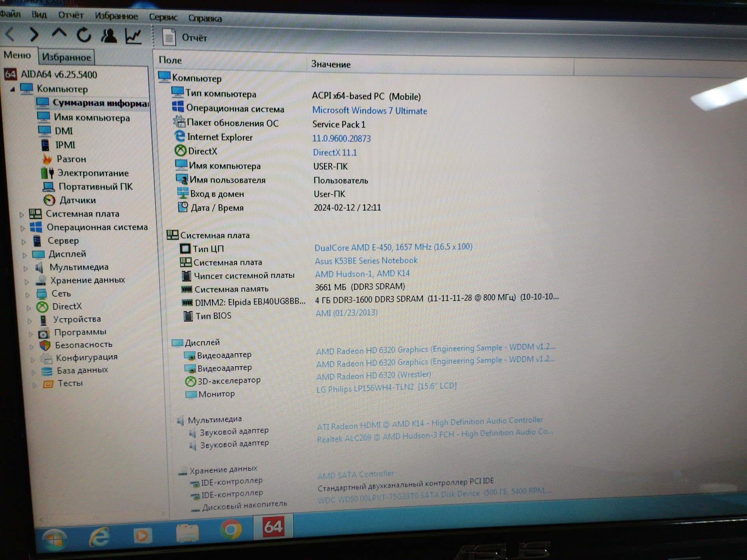
Task: Expand the Мультимедиа tree node
Action: 26,268
